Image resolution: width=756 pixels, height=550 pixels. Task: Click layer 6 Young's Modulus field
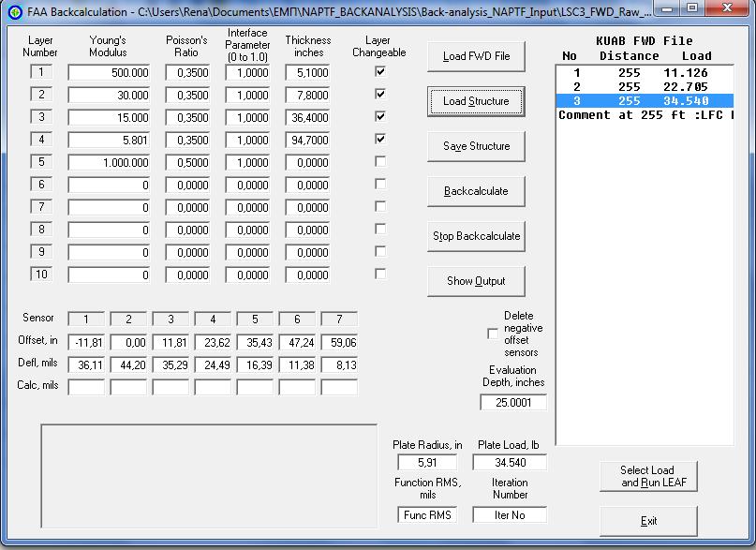[109, 186]
